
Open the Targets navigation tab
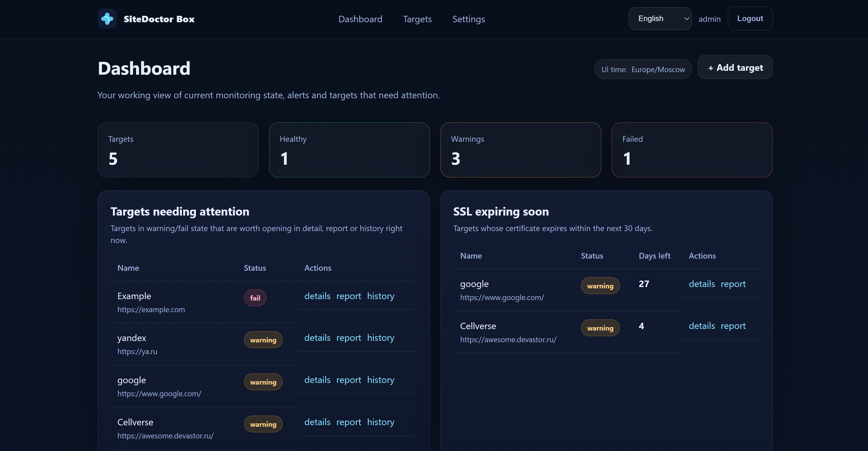click(417, 19)
